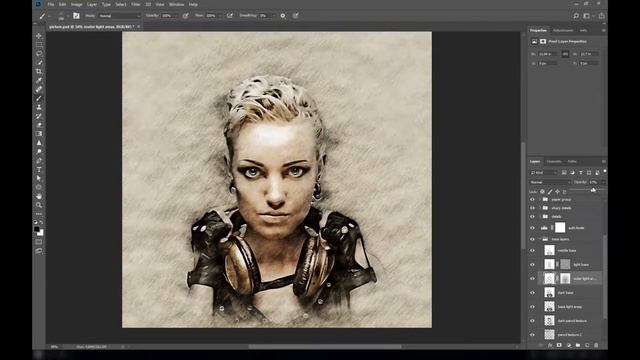Open the layer filter Kind dropdown
The height and width of the screenshot is (360, 640).
[x=544, y=173]
